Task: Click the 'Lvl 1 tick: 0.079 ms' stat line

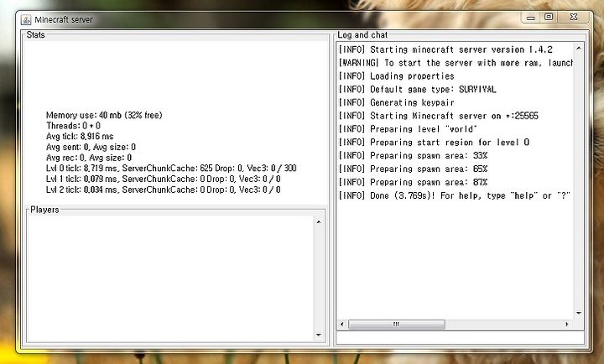Action: 164,179
